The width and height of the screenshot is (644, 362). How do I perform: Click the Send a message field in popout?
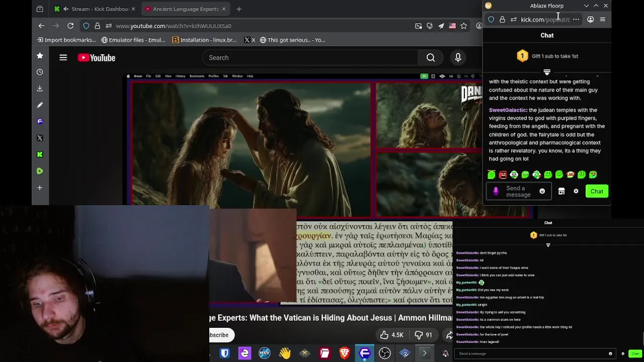click(518, 192)
